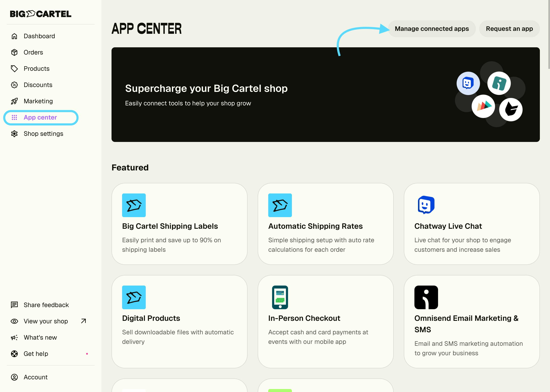Open Get help in the sidebar
The image size is (550, 392).
(x=36, y=354)
